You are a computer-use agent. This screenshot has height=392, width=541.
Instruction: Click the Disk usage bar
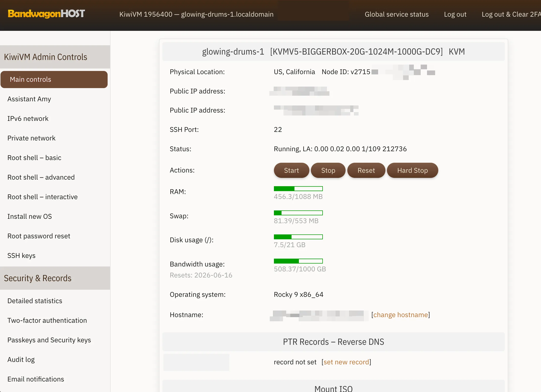click(298, 237)
